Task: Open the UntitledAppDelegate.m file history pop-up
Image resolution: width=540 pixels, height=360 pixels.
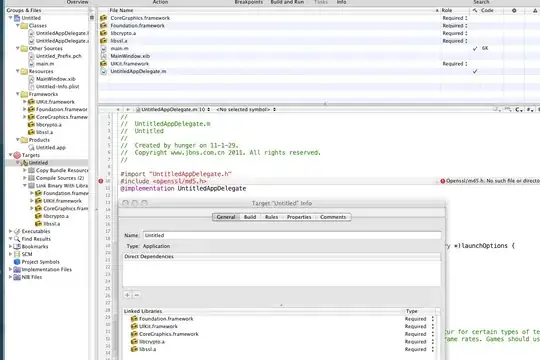Action: click(173, 110)
